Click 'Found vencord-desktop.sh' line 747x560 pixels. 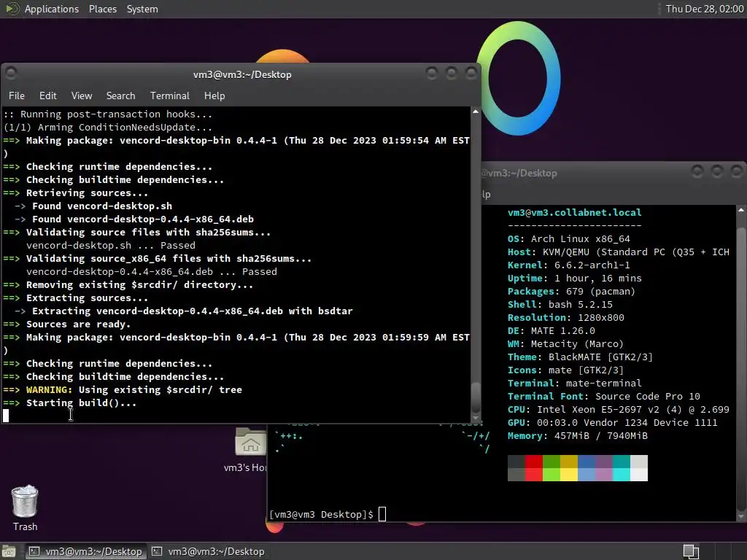coord(102,206)
